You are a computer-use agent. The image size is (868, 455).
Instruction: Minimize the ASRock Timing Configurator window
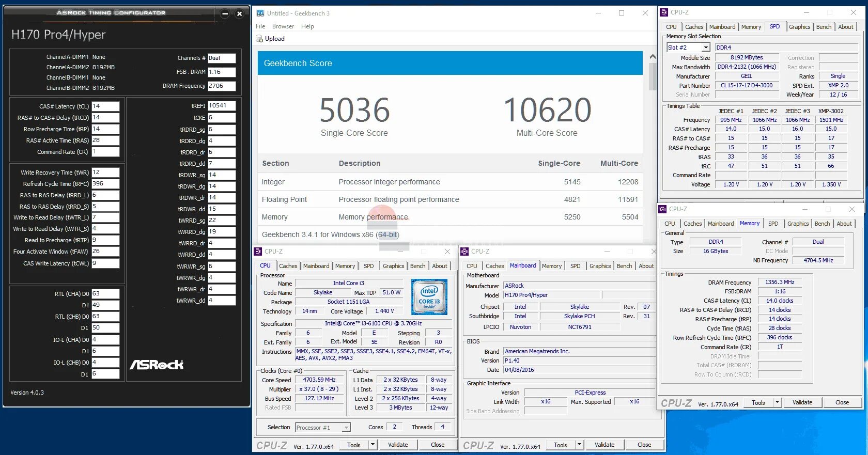point(225,14)
